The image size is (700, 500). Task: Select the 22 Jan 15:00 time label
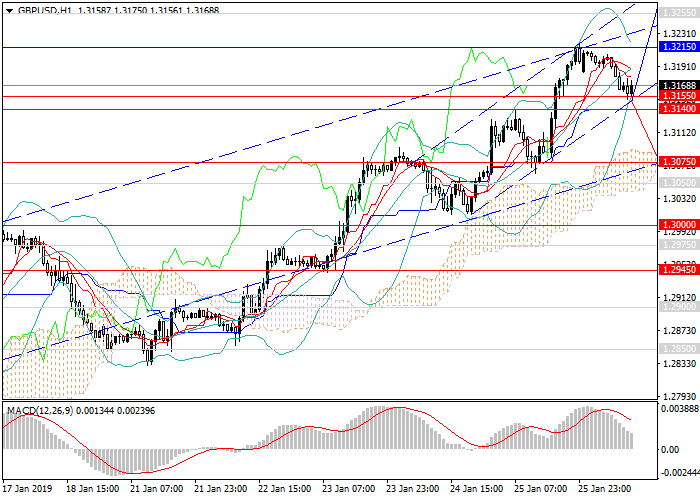[285, 489]
